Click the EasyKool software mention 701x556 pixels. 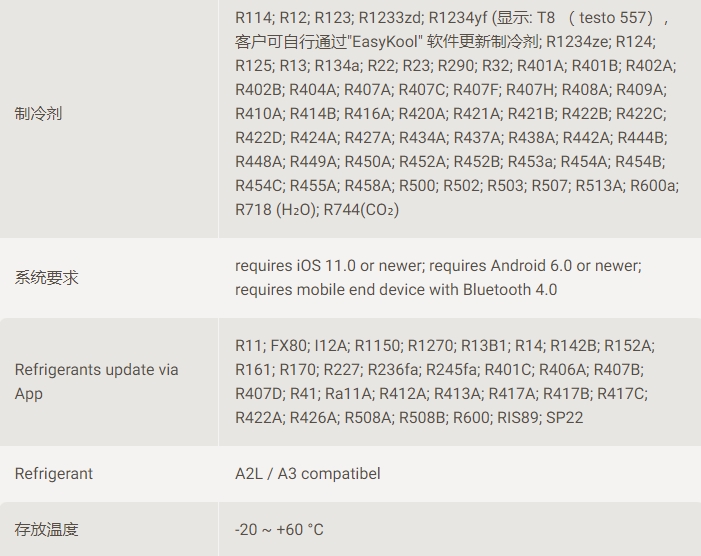point(386,42)
